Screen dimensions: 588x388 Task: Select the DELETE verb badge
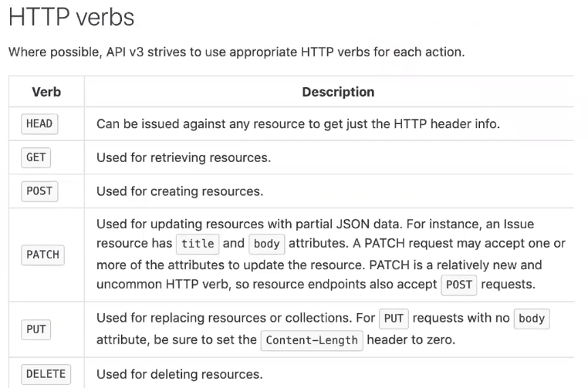46,375
